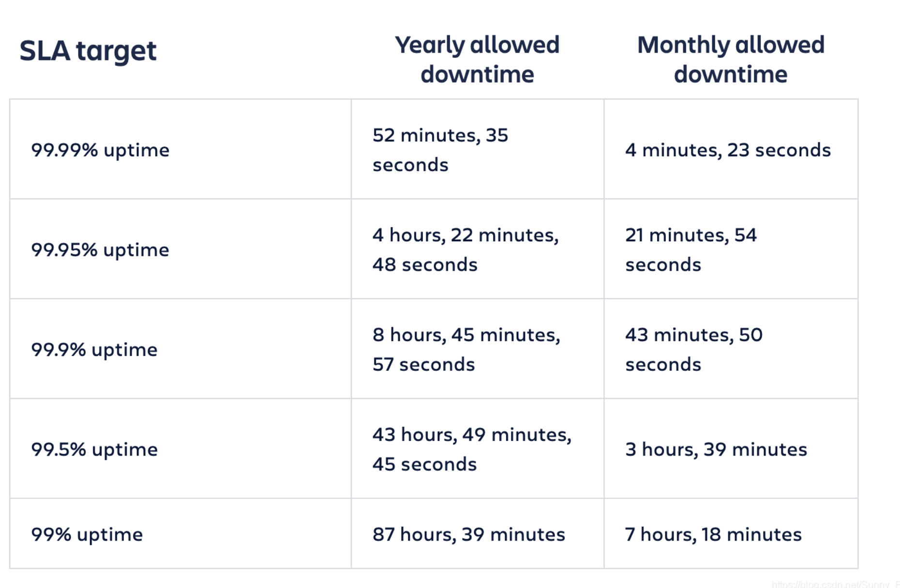This screenshot has height=588, width=900.
Task: Click the 43 minutes, 50 seconds cell
Action: coord(731,349)
